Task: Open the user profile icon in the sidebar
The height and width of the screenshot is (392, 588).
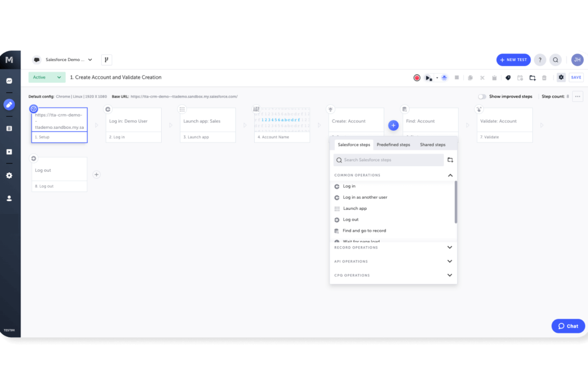Action: pyautogui.click(x=10, y=198)
